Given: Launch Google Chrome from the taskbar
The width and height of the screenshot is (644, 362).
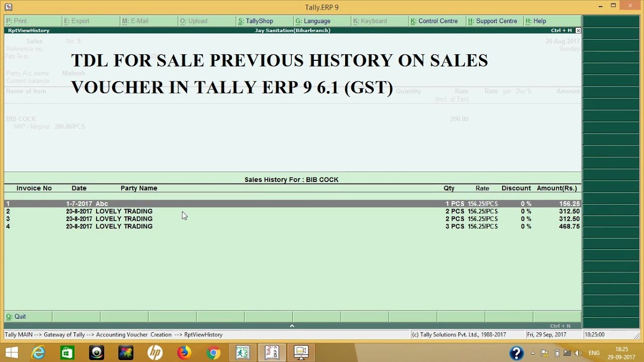Looking at the screenshot, I should pos(213,353).
